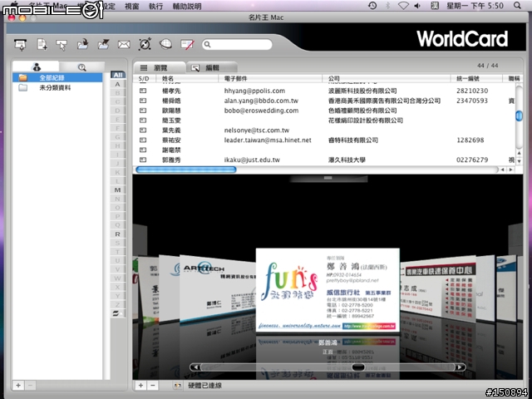Viewport: 532px width, 399px height.
Task: Click the new card (page with plus) icon
Action: click(42, 44)
